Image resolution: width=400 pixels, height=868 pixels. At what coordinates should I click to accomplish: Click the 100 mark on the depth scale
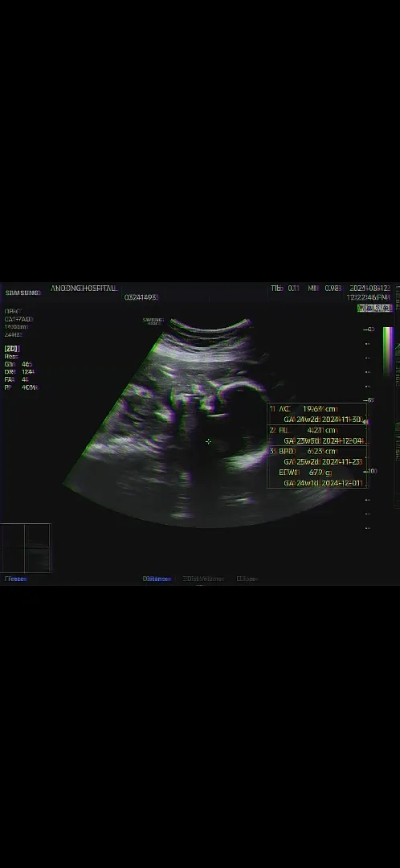pos(369,470)
